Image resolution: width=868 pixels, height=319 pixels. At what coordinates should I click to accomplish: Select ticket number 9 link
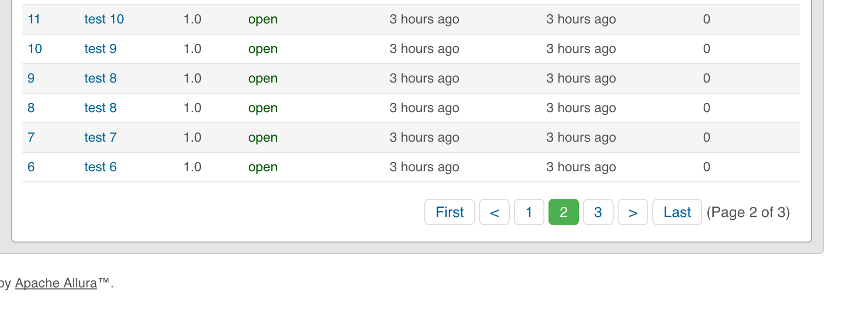[31, 78]
